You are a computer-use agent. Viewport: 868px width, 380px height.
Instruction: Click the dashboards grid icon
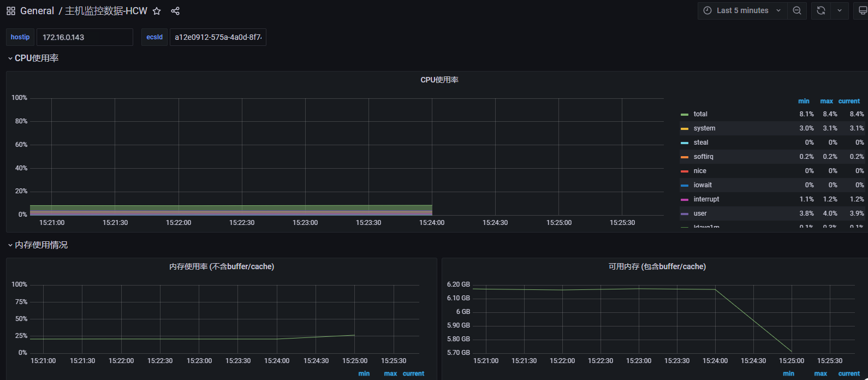[11, 11]
